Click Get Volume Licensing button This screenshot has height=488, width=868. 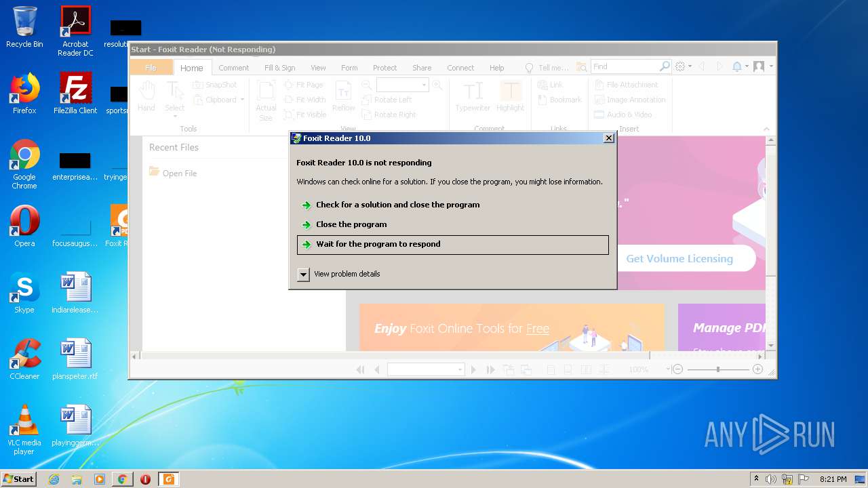[679, 259]
